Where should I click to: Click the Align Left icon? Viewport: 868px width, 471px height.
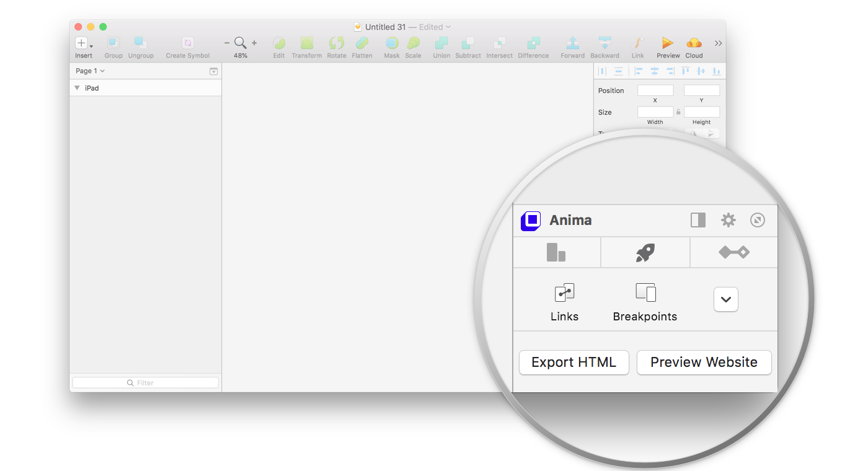(639, 71)
